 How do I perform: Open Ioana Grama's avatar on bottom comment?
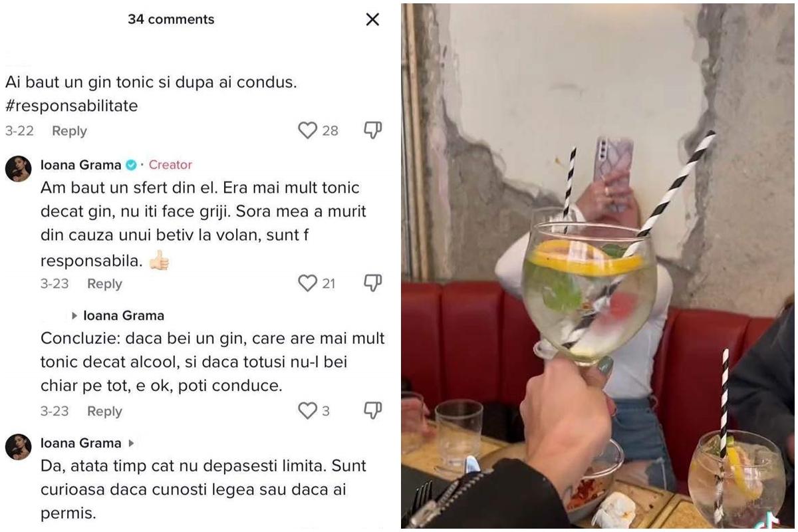[x=18, y=446]
